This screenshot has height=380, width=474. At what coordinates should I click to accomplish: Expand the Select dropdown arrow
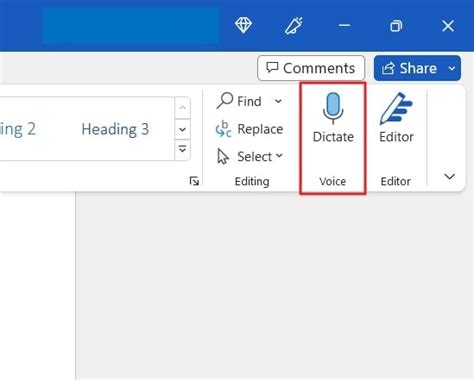[279, 156]
